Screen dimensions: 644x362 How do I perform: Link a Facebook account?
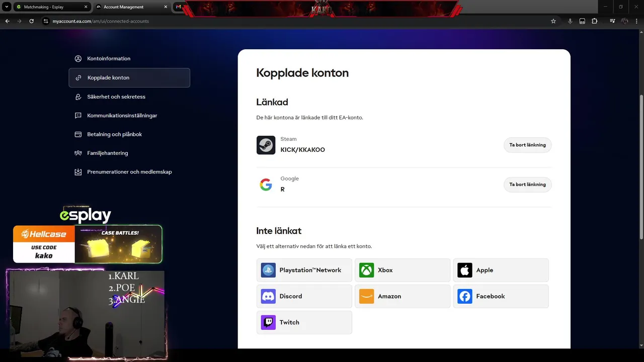click(501, 296)
